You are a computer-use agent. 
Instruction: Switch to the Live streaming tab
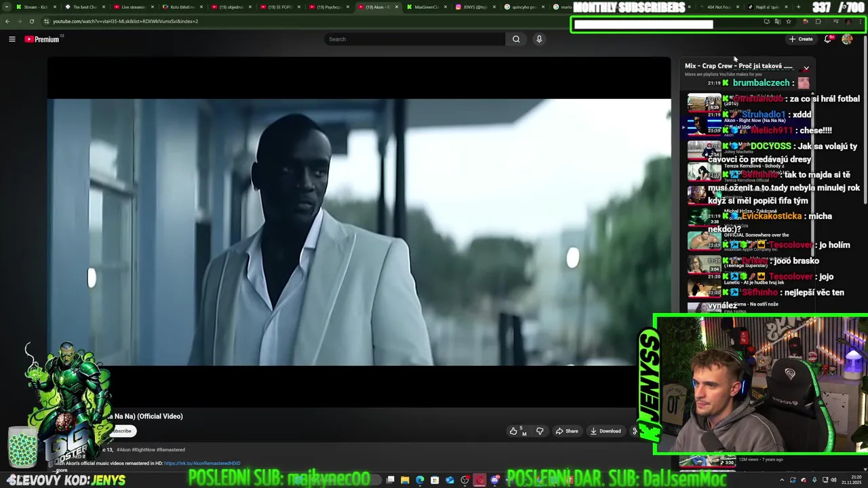[x=134, y=7]
